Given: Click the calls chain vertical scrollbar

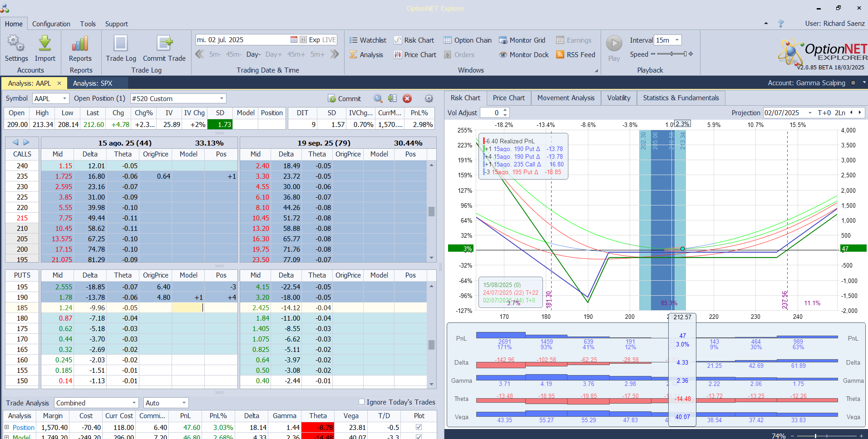Looking at the screenshot, I should point(431,211).
